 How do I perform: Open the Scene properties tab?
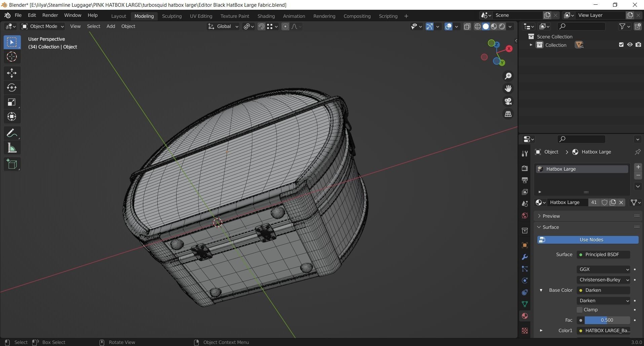(x=525, y=204)
